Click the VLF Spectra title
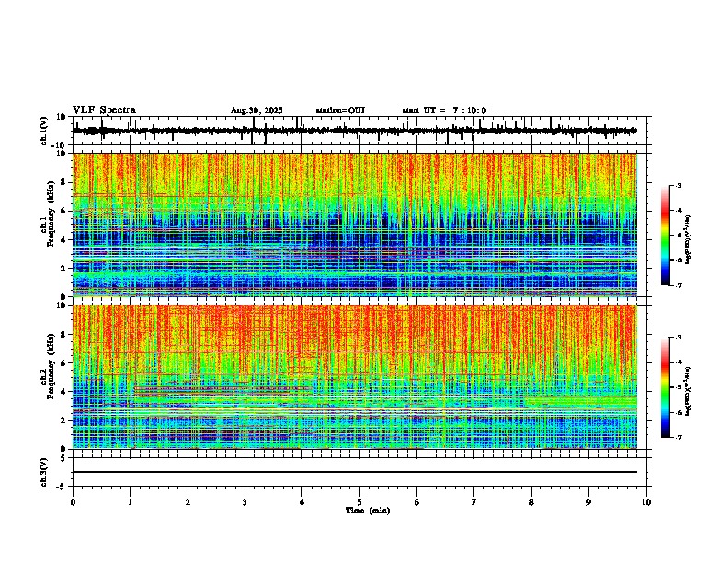Image resolution: width=728 pixels, height=563 pixels. click(104, 110)
